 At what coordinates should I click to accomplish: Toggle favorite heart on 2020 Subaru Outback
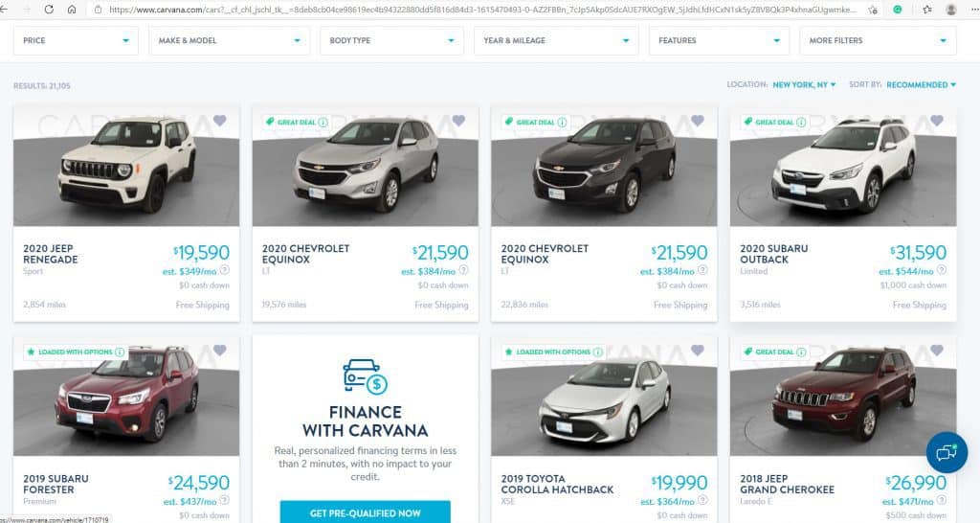936,120
